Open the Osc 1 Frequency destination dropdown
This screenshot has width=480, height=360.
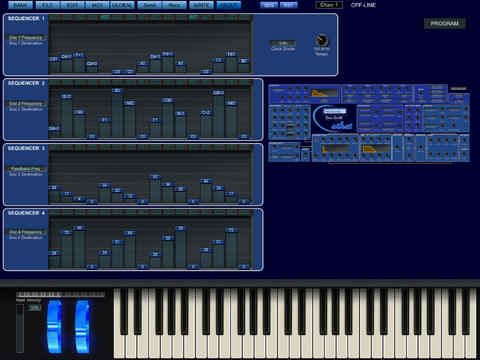point(26,37)
